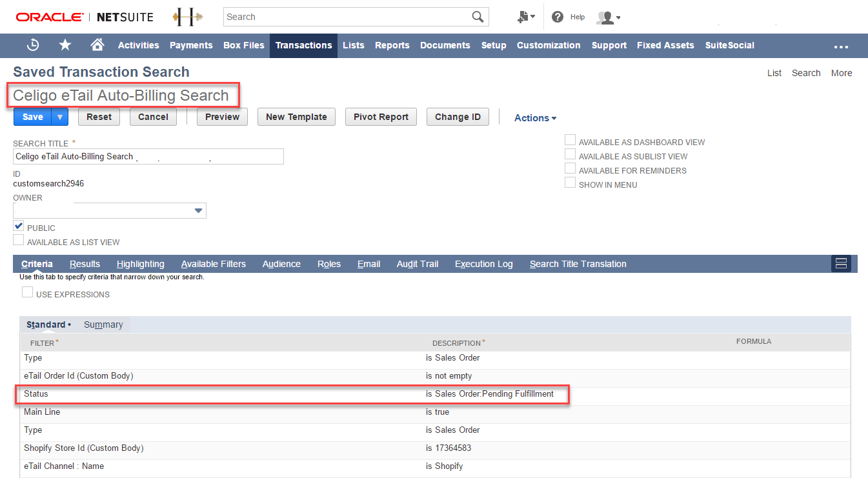Open the Support navigation menu
868x478 pixels.
(609, 45)
